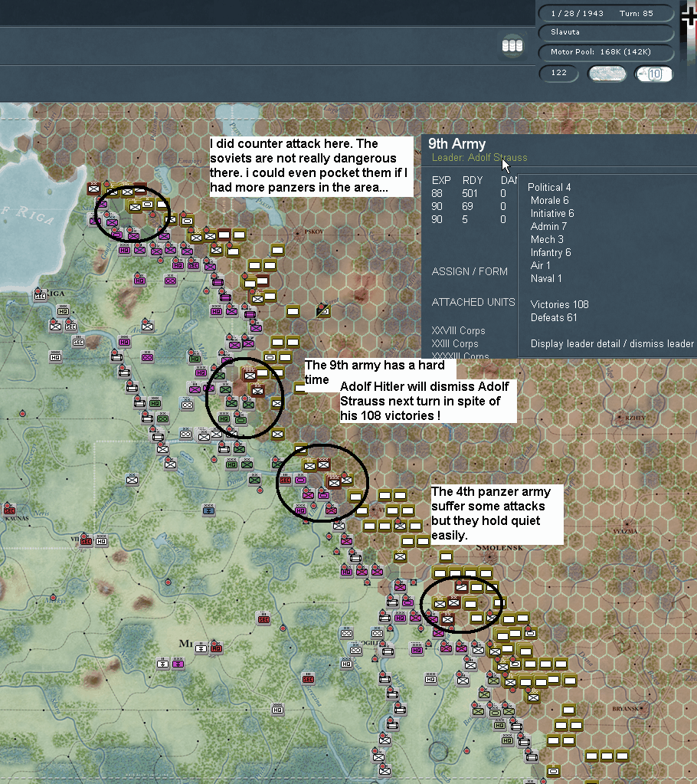Click the Admin 7 leader rating

548,226
